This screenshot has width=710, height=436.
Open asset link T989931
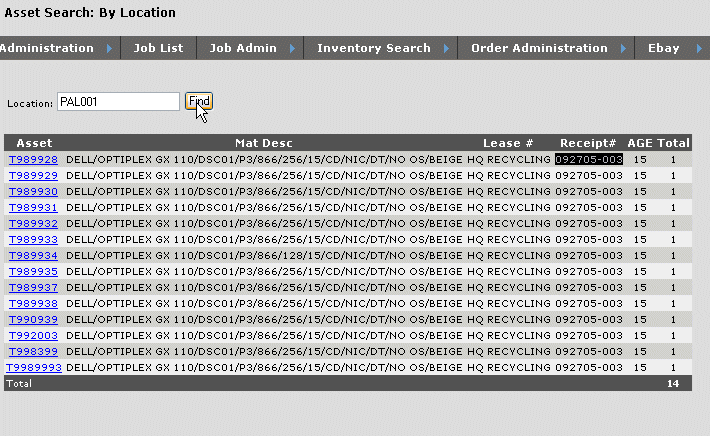(x=33, y=207)
